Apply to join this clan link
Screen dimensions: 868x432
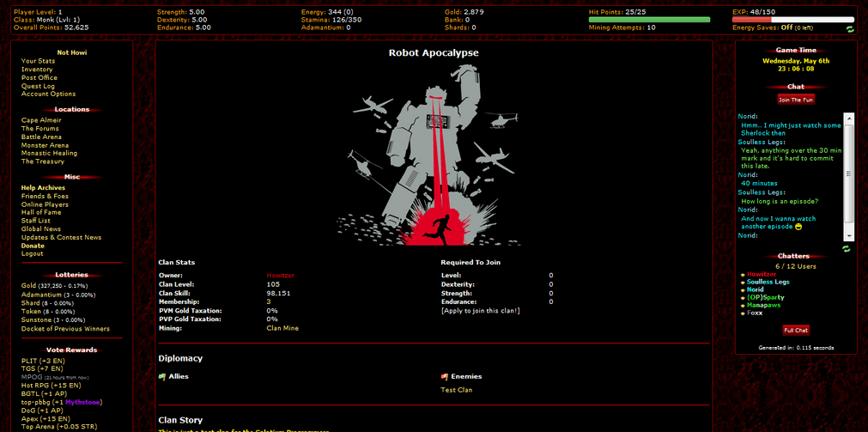(x=481, y=311)
